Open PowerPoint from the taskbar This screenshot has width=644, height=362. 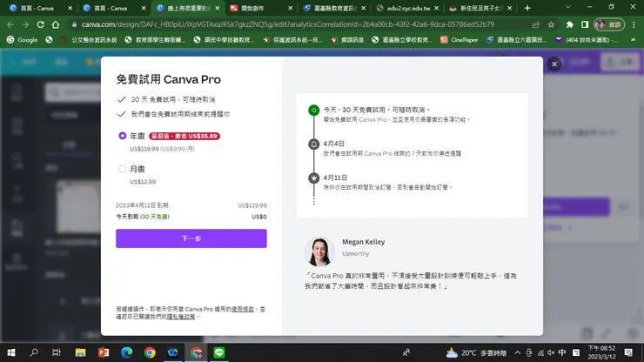[x=104, y=352]
